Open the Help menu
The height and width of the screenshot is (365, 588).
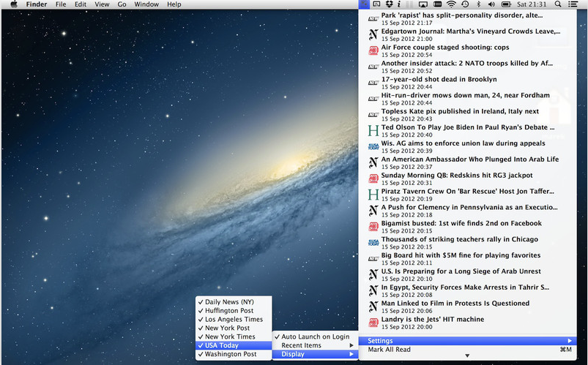[x=174, y=4]
